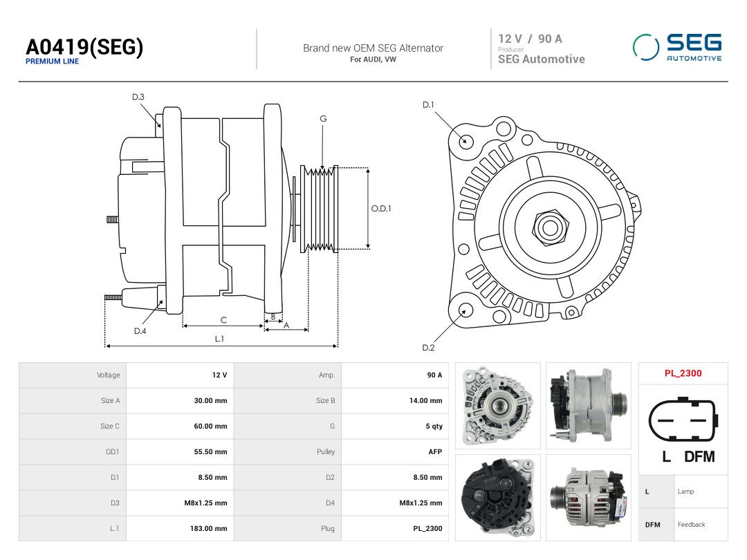Open the front view alternator photo
This screenshot has height=560, width=747.
tap(498, 406)
